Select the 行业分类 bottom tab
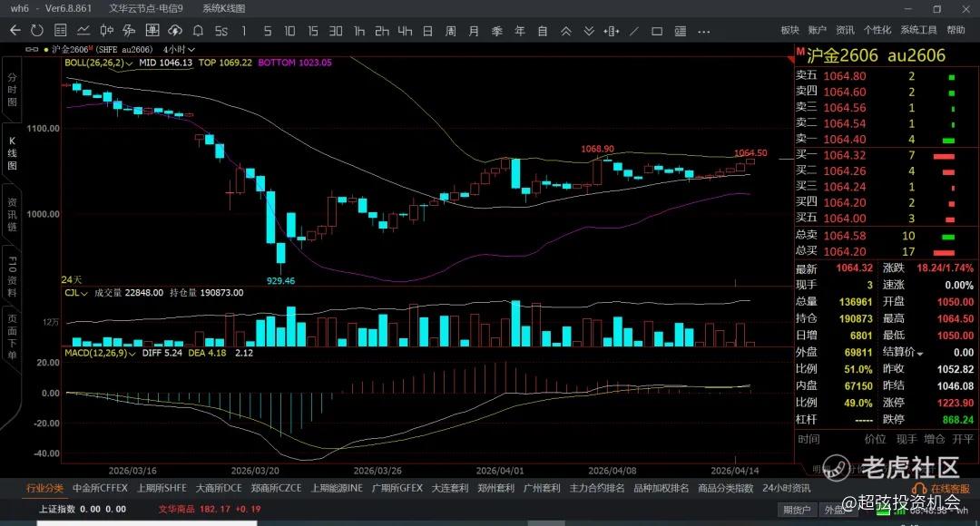980x526 pixels. tap(44, 489)
